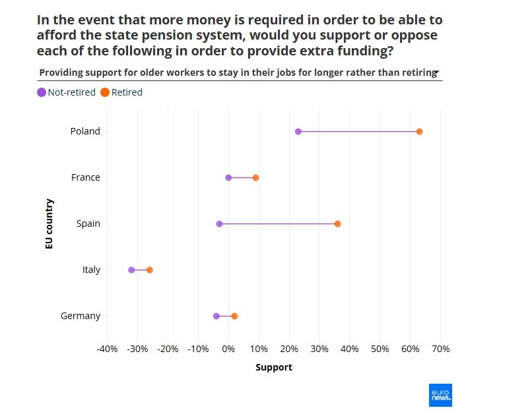Screen dimensions: 532x418
Task: Select Germany's Not-retired purple data point
Action: [216, 316]
